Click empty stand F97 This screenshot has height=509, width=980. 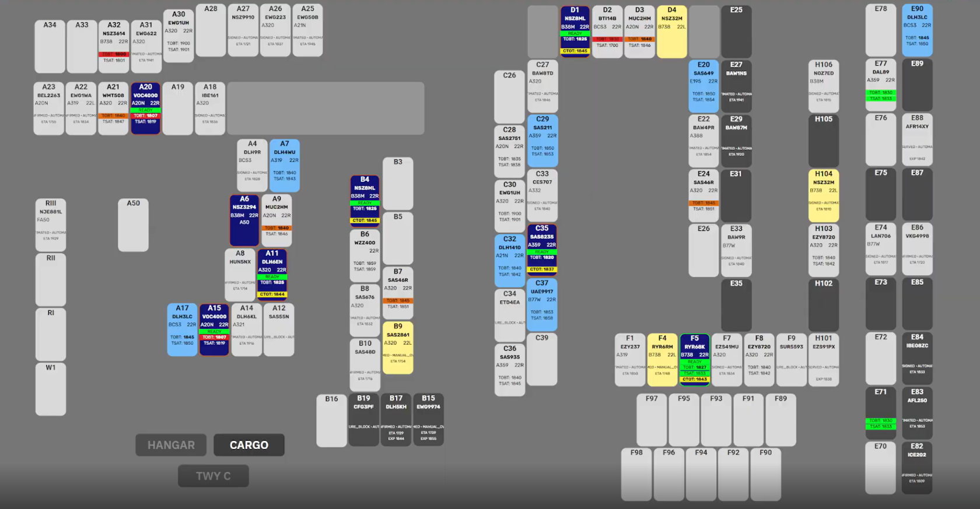[652, 420]
